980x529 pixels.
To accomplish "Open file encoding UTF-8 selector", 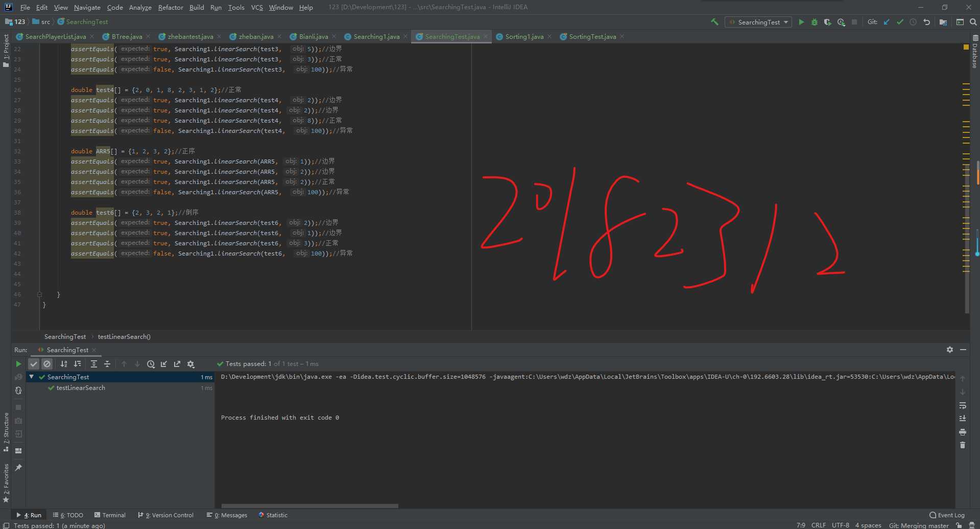I will coord(840,525).
